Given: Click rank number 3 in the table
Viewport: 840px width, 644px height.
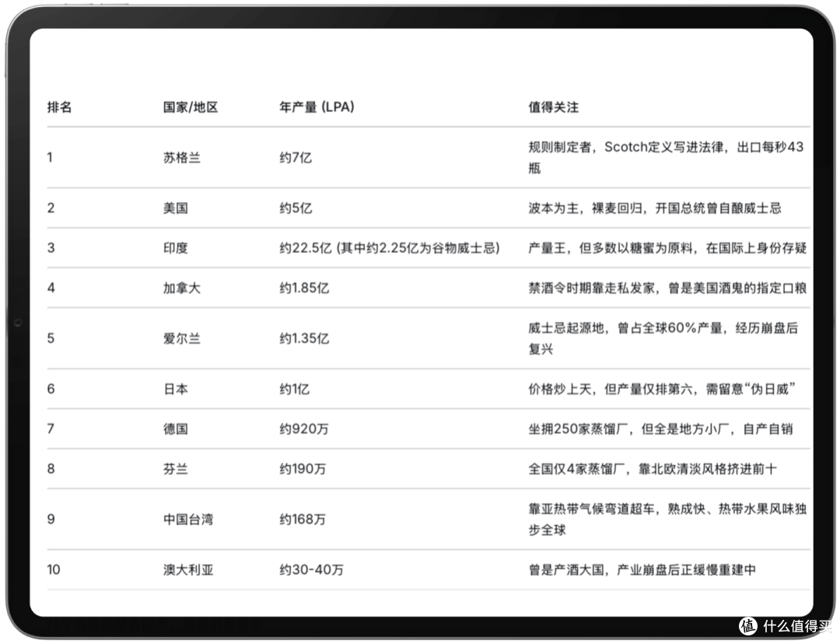Looking at the screenshot, I should pos(51,248).
